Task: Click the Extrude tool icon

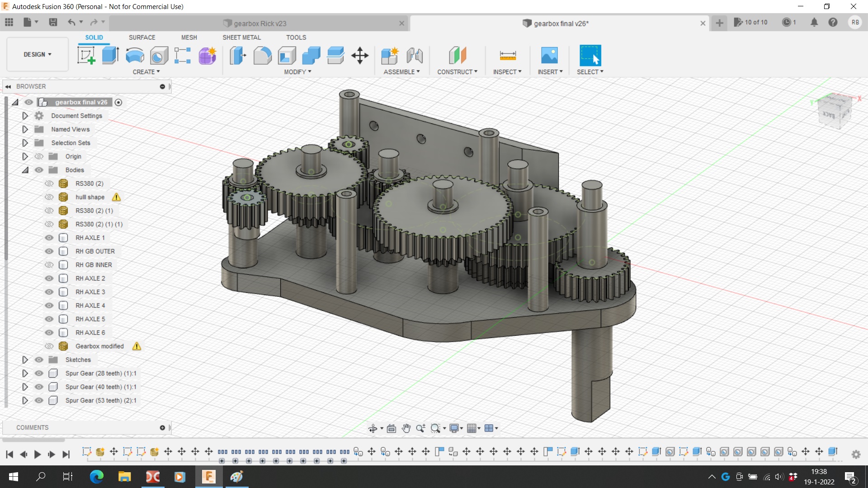Action: click(110, 56)
